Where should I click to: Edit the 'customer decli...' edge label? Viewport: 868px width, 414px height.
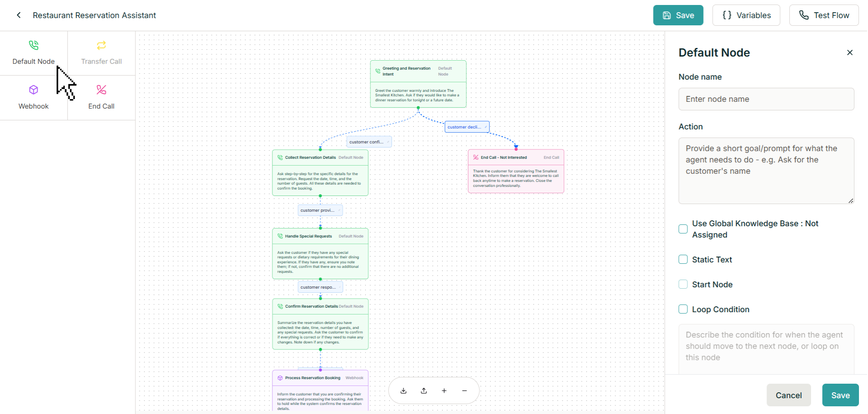point(467,127)
